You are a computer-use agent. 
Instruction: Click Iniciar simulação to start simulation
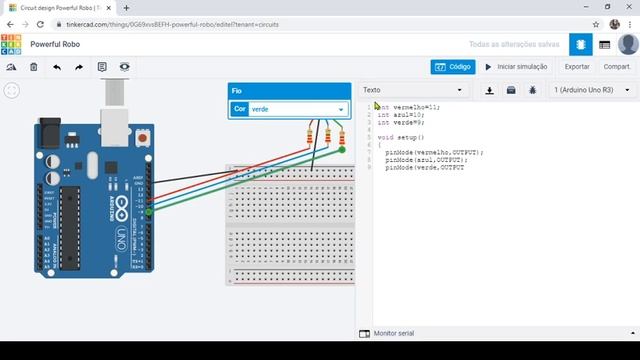click(516, 67)
